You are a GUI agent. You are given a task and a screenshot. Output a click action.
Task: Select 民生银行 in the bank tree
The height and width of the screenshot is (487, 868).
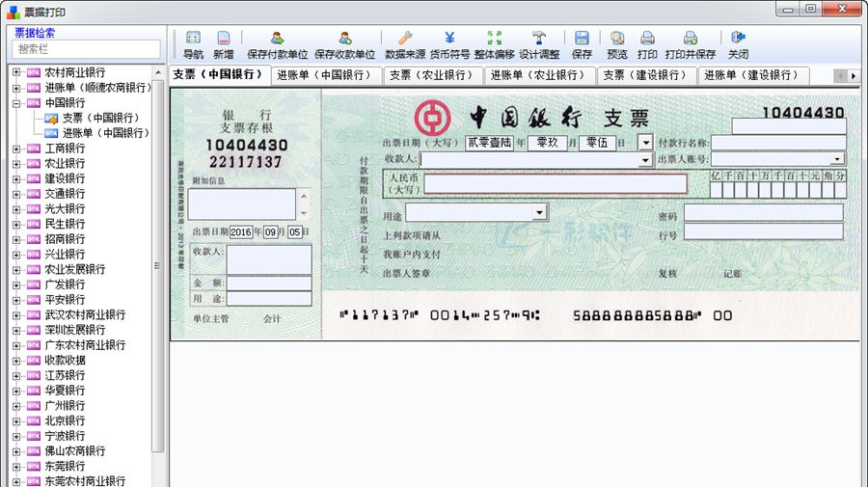coord(65,224)
